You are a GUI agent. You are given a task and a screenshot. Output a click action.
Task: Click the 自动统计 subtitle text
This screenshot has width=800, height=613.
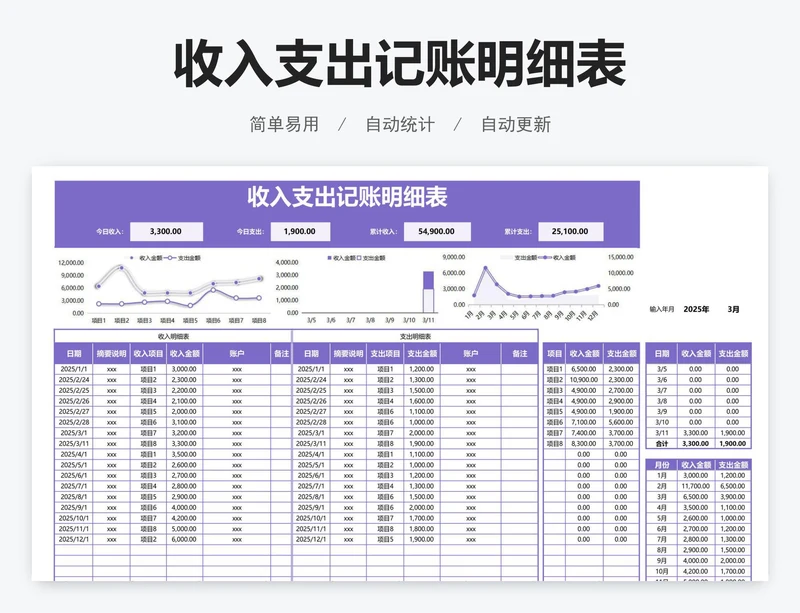click(400, 125)
